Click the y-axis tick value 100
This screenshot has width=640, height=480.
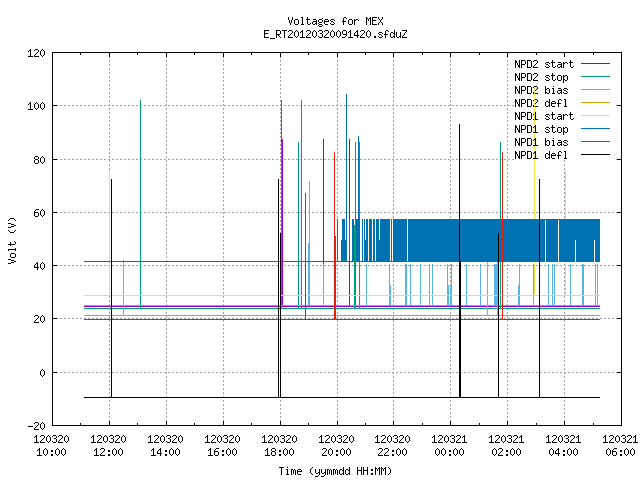[x=36, y=106]
